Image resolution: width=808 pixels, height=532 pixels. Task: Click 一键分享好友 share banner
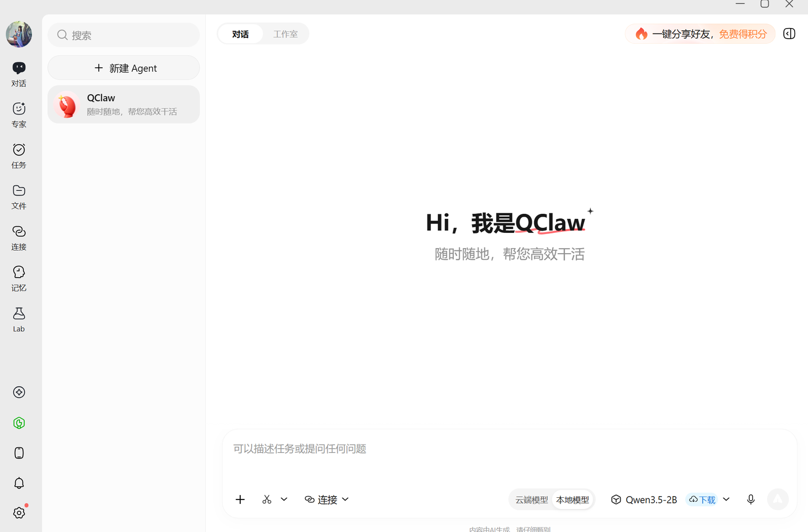(x=700, y=34)
